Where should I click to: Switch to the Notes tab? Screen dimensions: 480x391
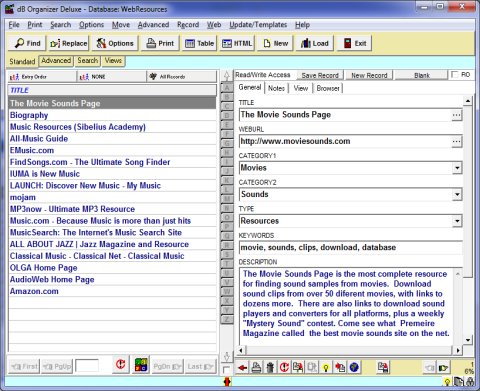(x=276, y=88)
